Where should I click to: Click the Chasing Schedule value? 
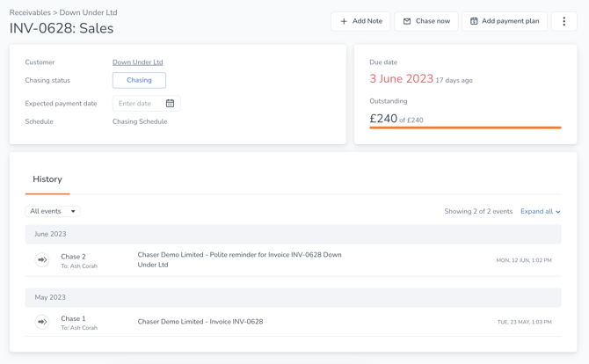[x=140, y=121]
